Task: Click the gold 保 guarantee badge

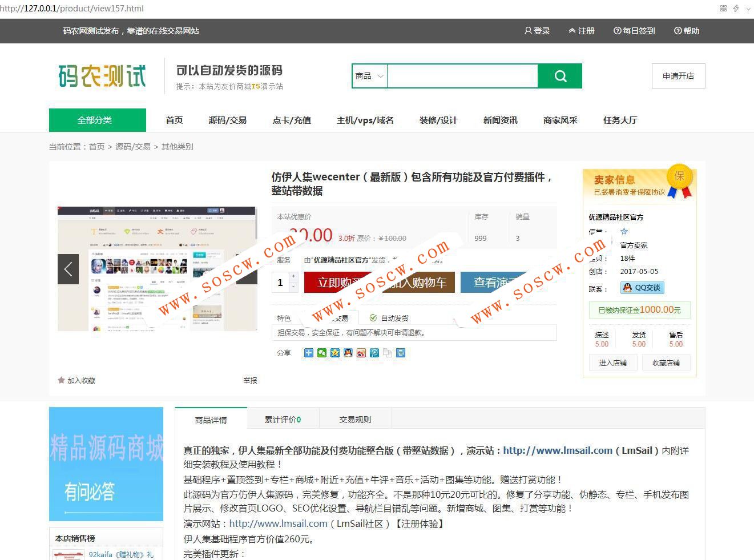Action: click(679, 180)
